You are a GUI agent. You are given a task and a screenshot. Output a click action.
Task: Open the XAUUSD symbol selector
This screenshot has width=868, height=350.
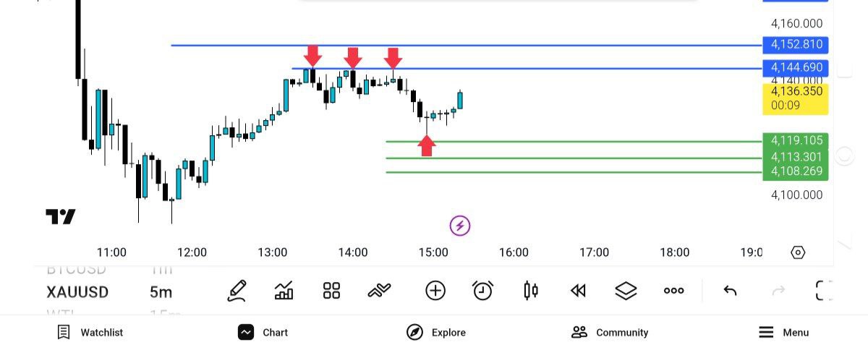point(77,292)
